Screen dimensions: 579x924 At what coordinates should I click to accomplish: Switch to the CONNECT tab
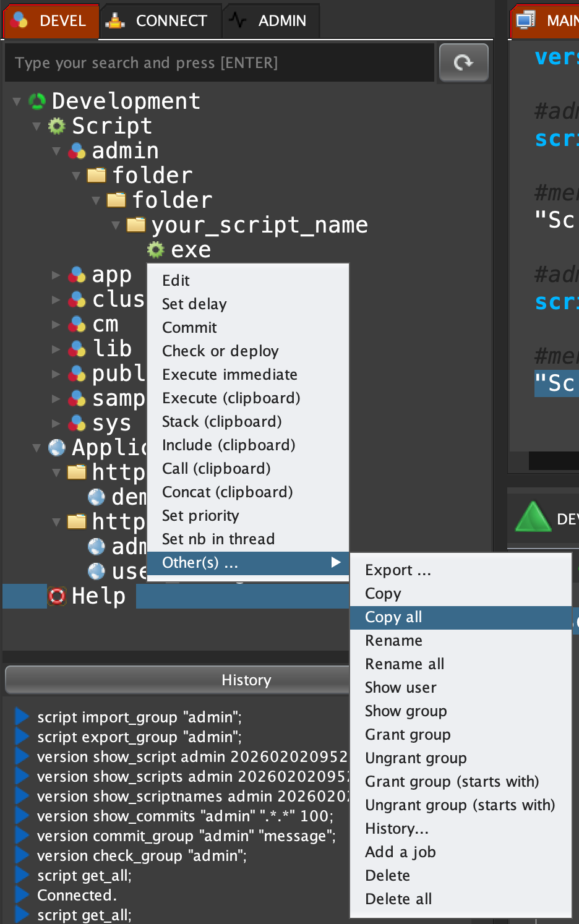160,21
